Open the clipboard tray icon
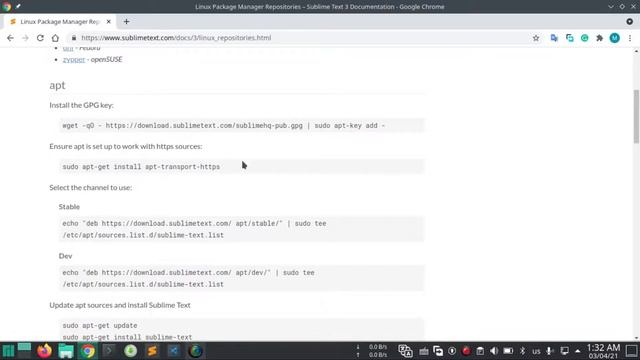 tap(480, 351)
